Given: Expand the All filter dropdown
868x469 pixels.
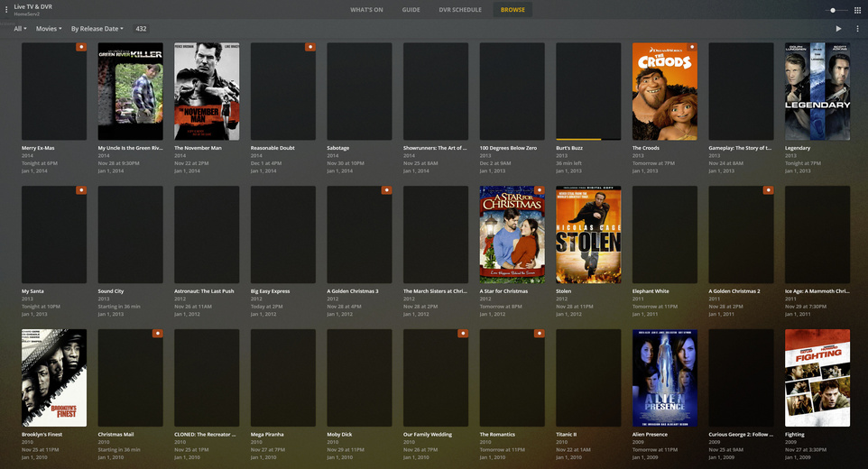Looking at the screenshot, I should click(20, 29).
